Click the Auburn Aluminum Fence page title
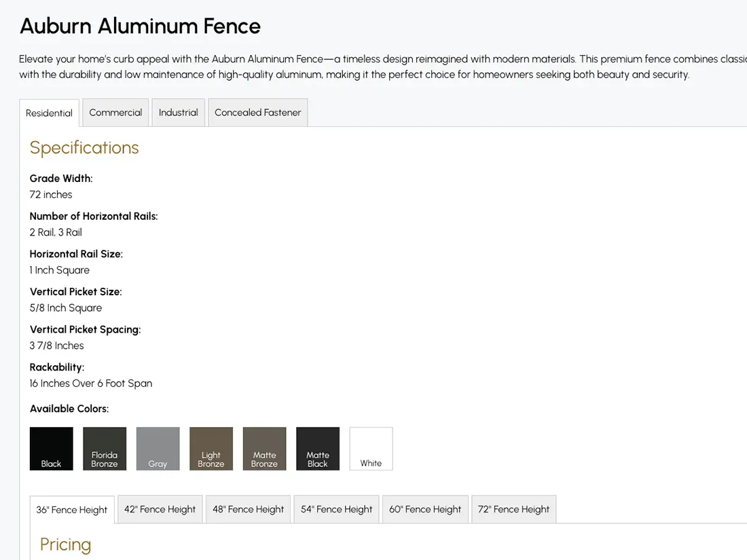This screenshot has width=747, height=560. pos(140,26)
